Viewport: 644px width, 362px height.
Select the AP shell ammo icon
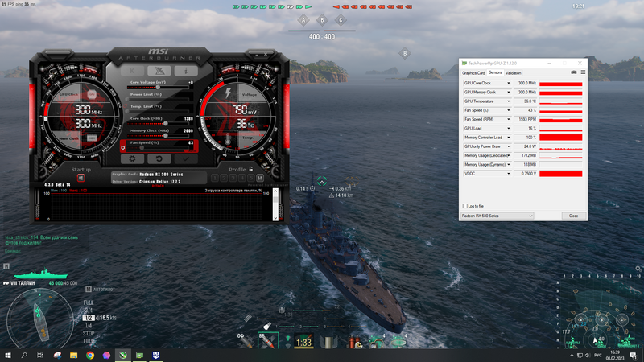coord(268,340)
